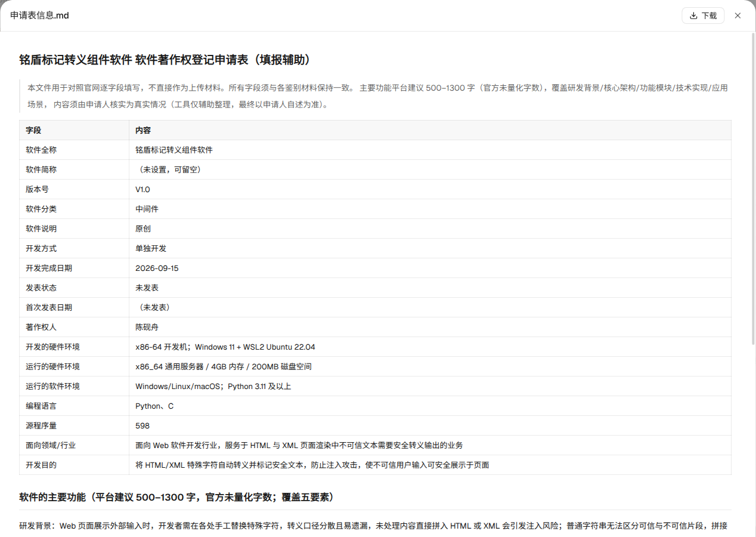756x537 pixels.
Task: Click the 发表状态 field cell
Action: point(74,288)
